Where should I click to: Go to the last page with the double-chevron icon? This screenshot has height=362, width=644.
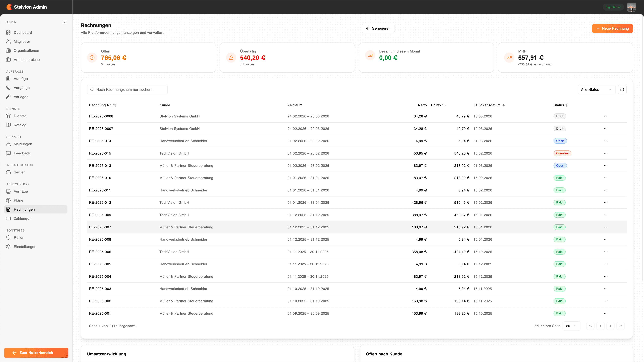pyautogui.click(x=621, y=326)
